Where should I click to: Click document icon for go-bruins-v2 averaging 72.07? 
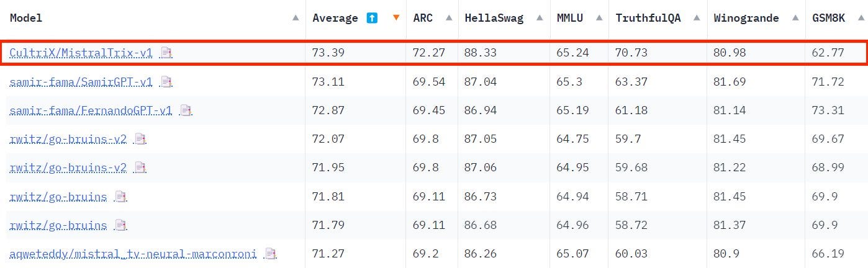point(140,139)
